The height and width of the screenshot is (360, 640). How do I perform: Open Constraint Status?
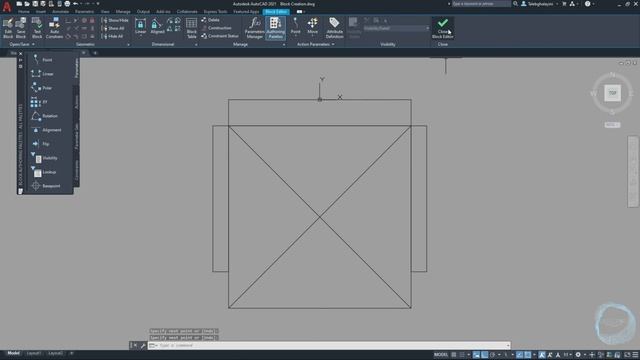[x=220, y=36]
